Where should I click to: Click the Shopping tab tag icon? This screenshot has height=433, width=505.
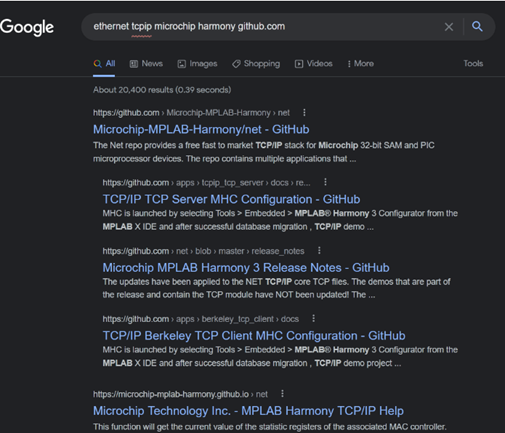(236, 64)
